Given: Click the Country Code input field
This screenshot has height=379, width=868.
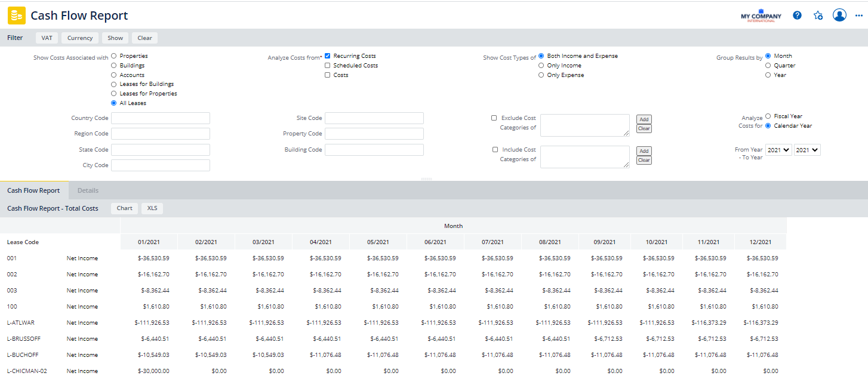Looking at the screenshot, I should pos(161,118).
